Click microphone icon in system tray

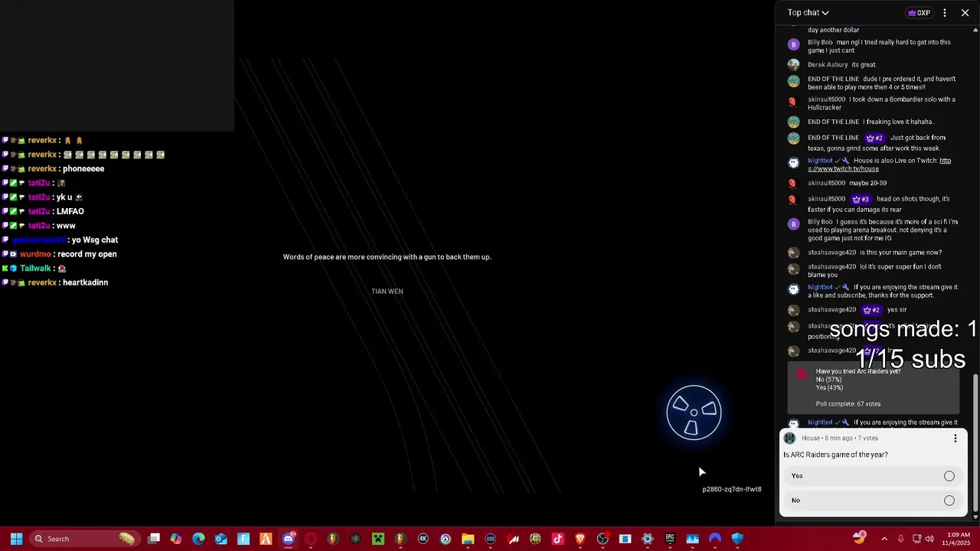pyautogui.click(x=900, y=539)
